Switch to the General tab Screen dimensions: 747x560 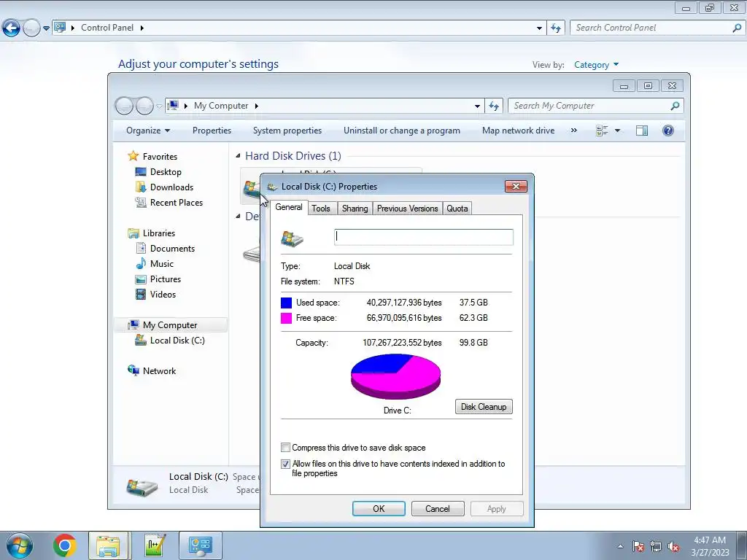[x=289, y=207]
